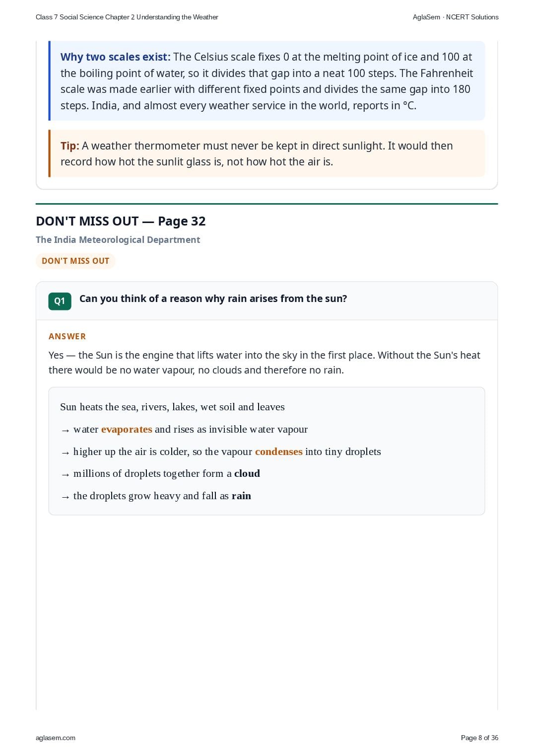Click 'The India Meteorological Department' subtitle
534x756 pixels.
118,240
